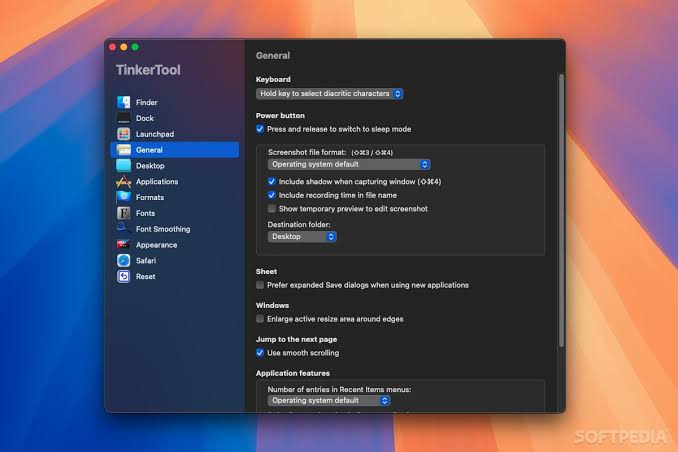
Task: Click the Keyboard section label
Action: tap(273, 79)
